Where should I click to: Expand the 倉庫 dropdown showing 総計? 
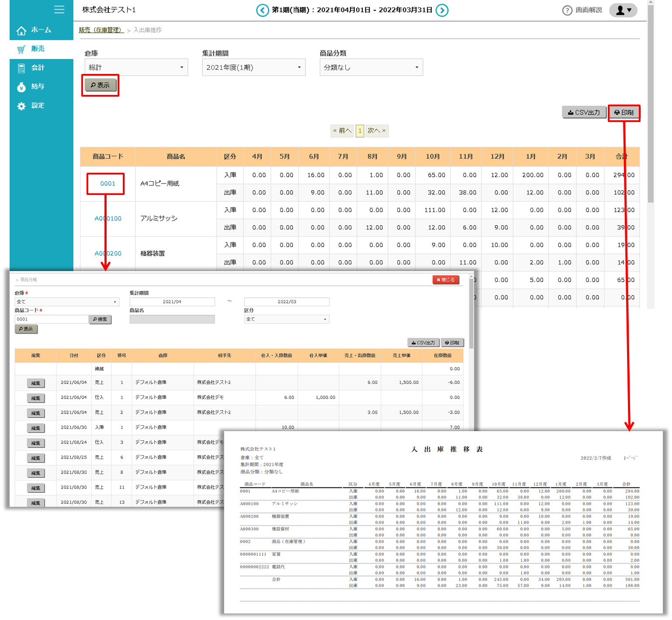pyautogui.click(x=136, y=67)
